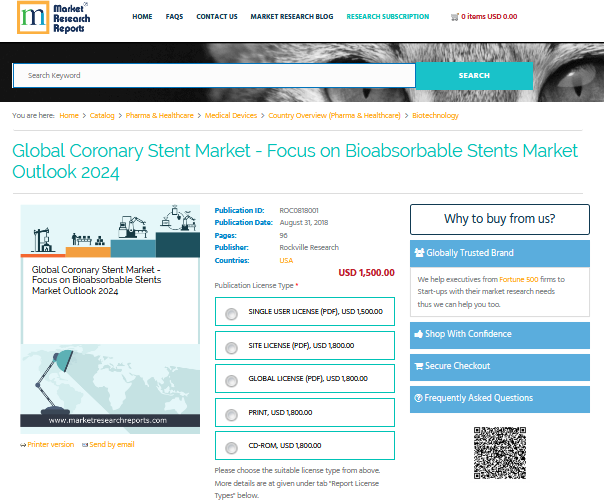Open the CONTACT US page
Viewport: 604px width, 504px height.
(217, 17)
